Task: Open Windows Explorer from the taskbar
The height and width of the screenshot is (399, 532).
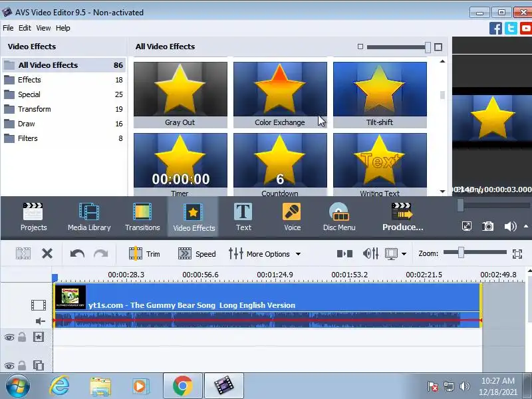Action: coord(100,386)
